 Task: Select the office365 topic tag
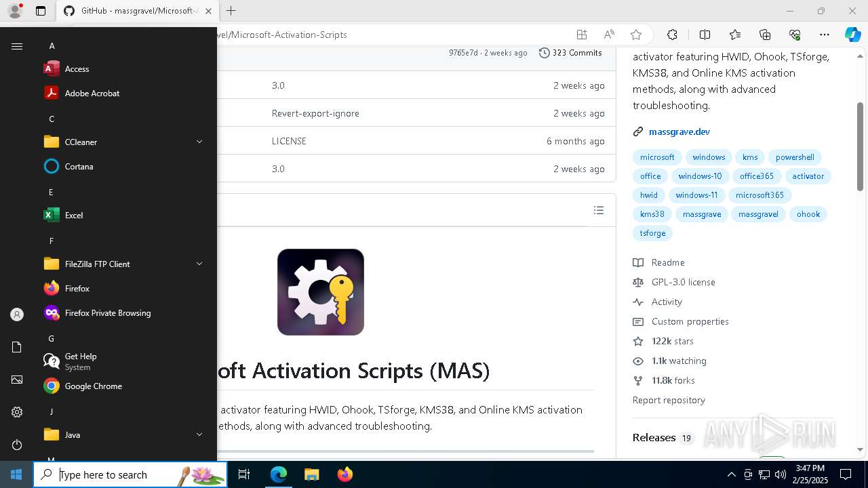point(757,176)
